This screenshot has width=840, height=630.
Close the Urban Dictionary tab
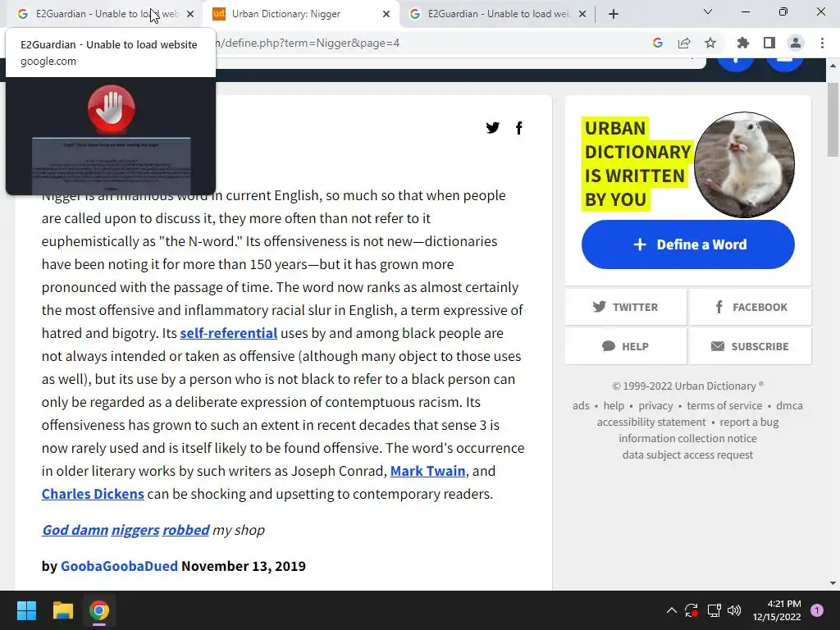(x=386, y=14)
